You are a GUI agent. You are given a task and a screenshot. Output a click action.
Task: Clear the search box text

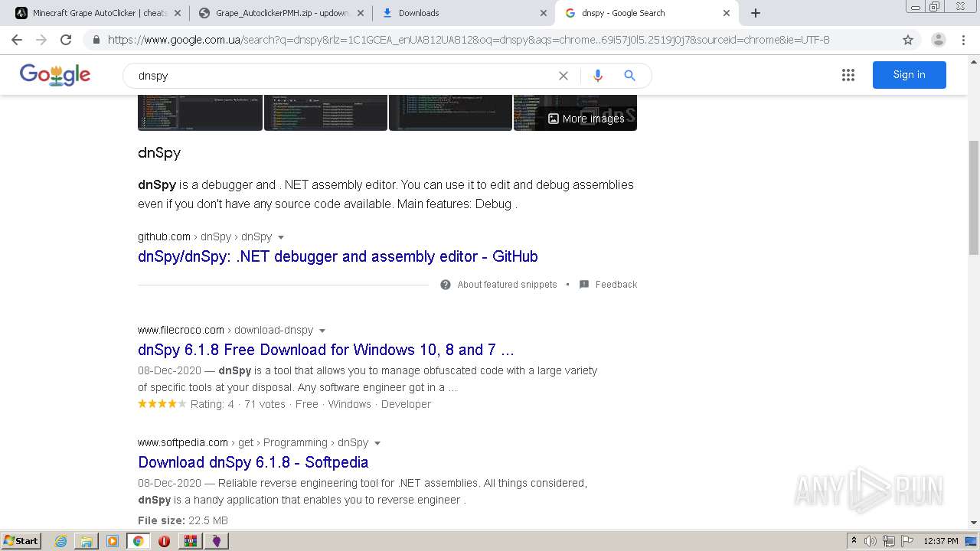(x=563, y=76)
